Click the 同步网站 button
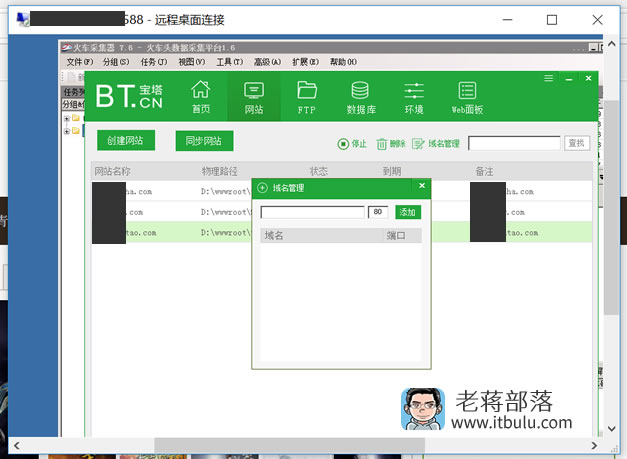Screen dimensions: 627x459 [x=204, y=141]
